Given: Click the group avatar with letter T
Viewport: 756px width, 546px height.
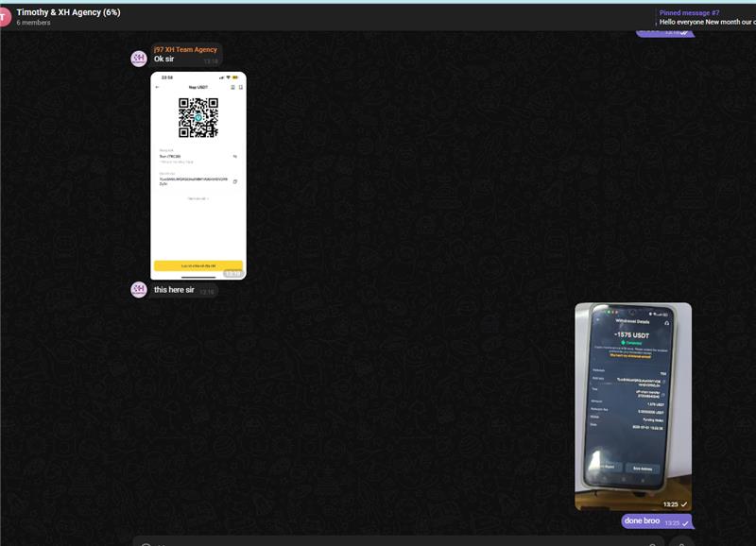Looking at the screenshot, I should click(x=7, y=16).
